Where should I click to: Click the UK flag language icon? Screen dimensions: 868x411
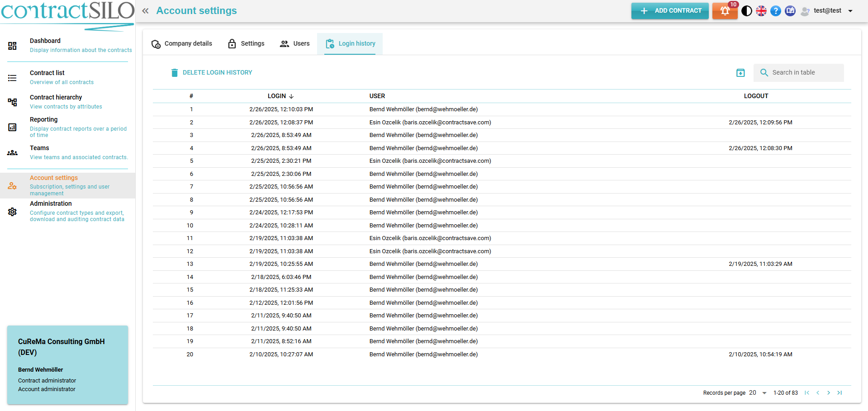pyautogui.click(x=761, y=11)
